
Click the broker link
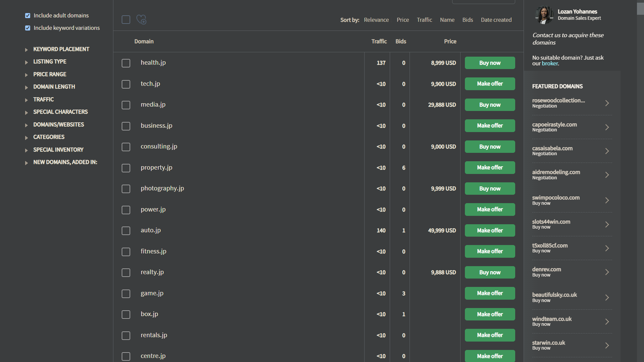tap(550, 64)
